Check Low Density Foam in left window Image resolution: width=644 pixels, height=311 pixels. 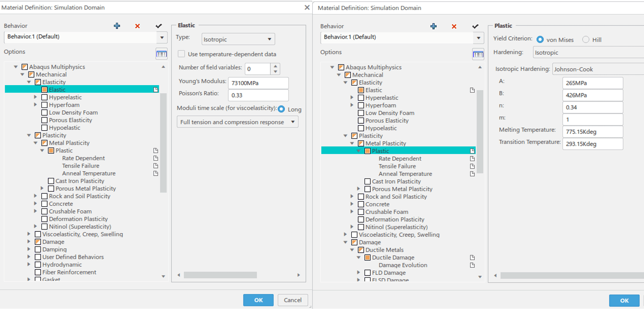coord(44,112)
